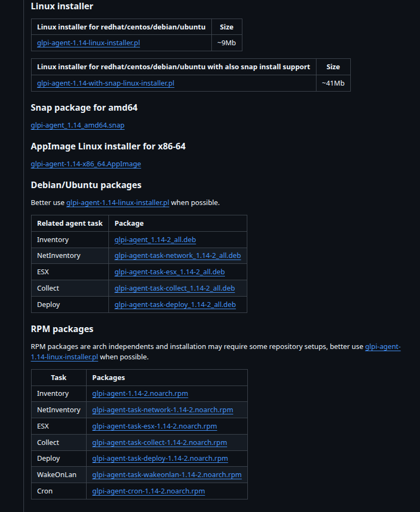
Task: Open glpi-agent-task-collect_1.14-2_all.deb link
Action: pyautogui.click(x=174, y=288)
